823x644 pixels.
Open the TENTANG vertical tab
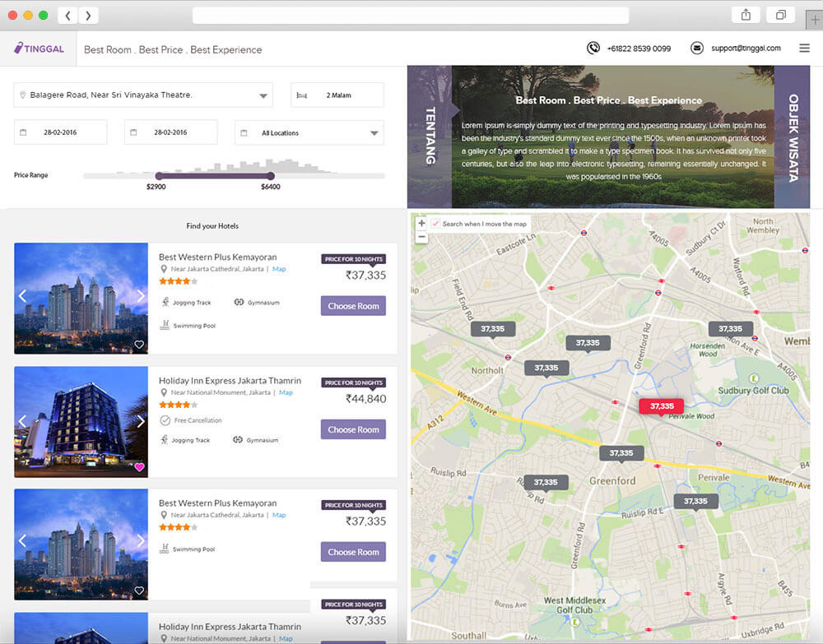pyautogui.click(x=430, y=137)
